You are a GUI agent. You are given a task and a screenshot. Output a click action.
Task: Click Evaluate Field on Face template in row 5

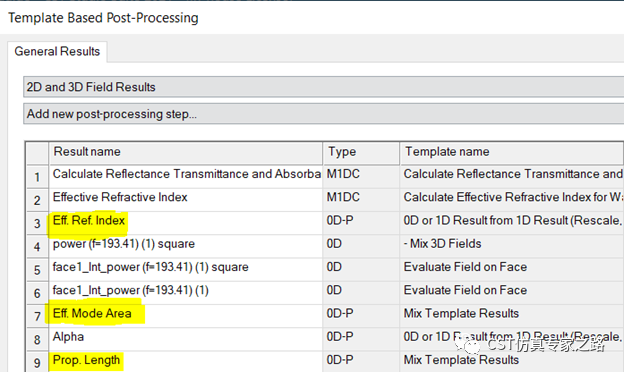(465, 267)
